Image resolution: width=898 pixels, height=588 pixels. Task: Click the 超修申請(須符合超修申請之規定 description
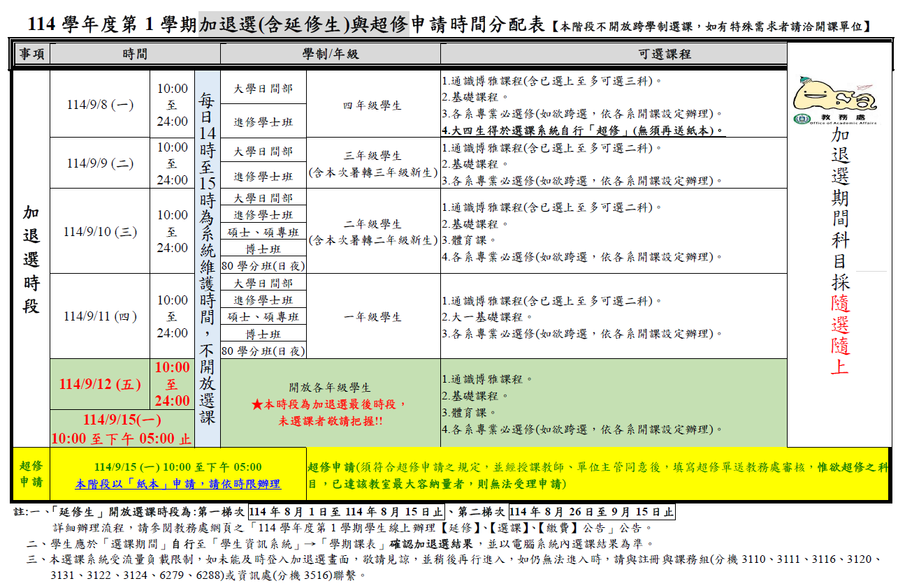pyautogui.click(x=598, y=475)
